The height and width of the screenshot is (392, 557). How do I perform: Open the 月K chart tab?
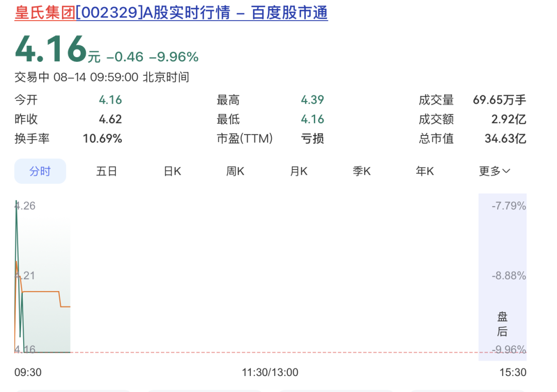(x=299, y=172)
